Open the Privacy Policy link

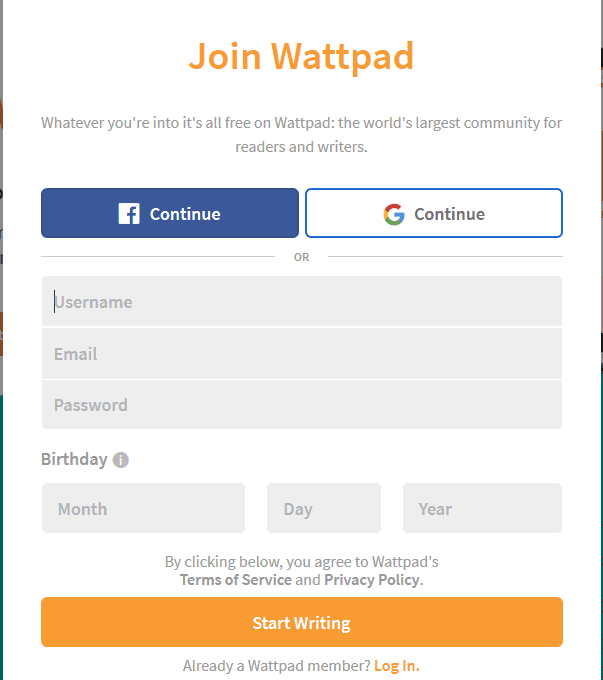pos(372,580)
